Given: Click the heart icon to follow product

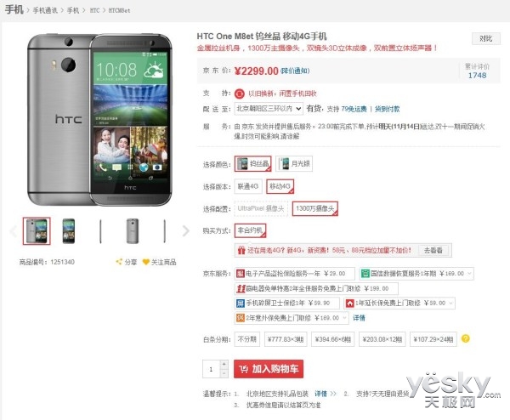Looking at the screenshot, I should pos(146,262).
